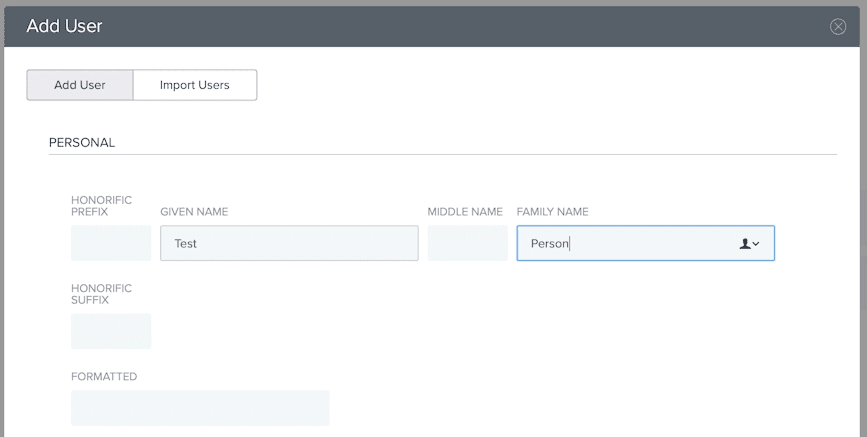867x437 pixels.
Task: Click the FORMATTED label text
Action: click(x=104, y=377)
